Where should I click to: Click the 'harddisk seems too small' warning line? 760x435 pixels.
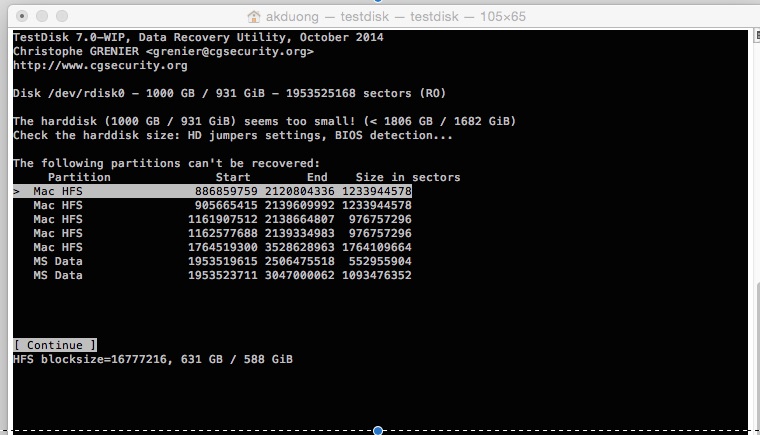click(x=265, y=121)
